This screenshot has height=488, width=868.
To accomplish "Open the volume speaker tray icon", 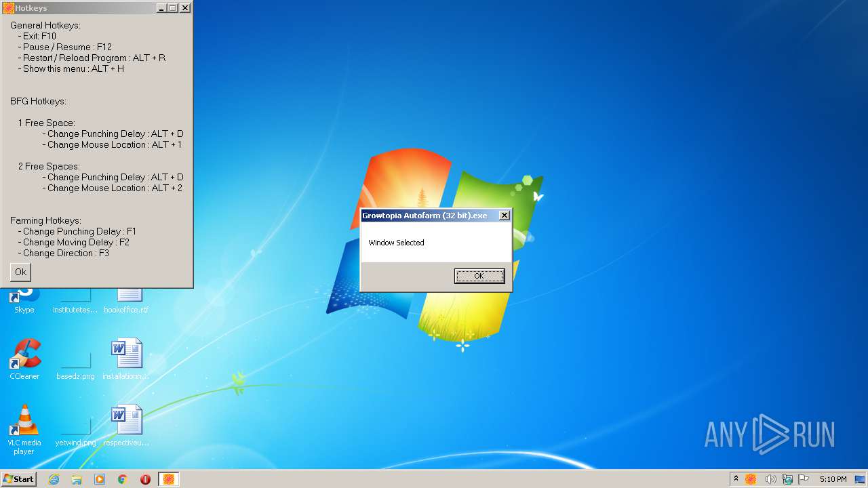I will (x=770, y=479).
